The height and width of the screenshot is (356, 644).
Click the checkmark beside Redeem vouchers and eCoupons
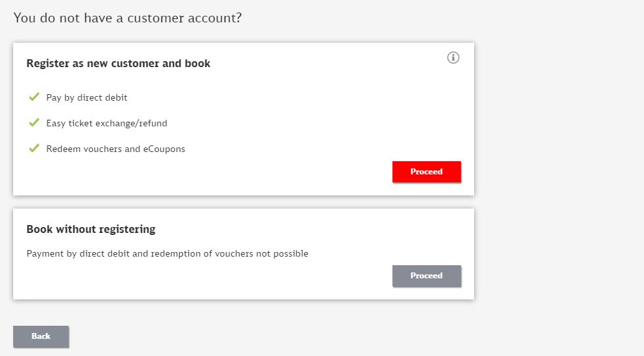pyautogui.click(x=34, y=149)
